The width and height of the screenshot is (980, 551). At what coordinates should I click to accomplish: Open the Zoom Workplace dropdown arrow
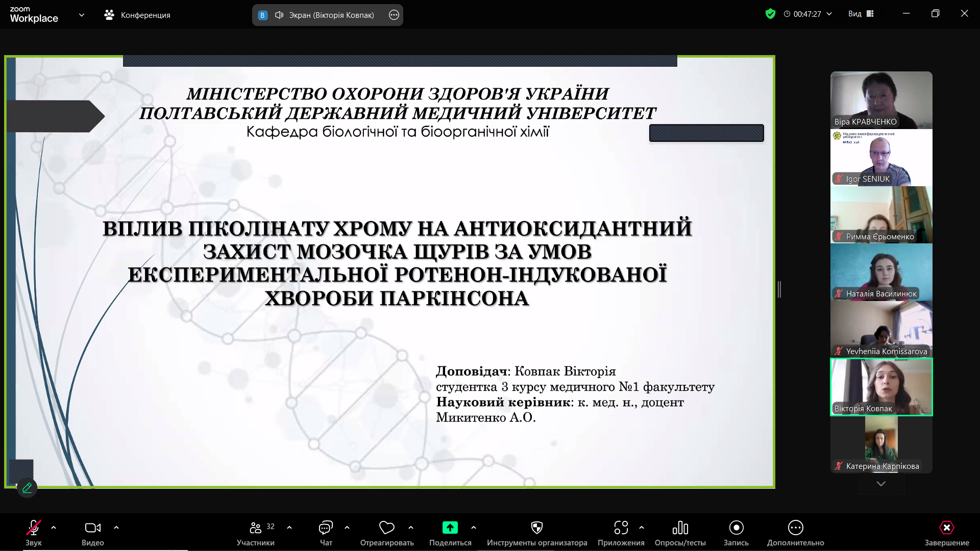pyautogui.click(x=82, y=15)
